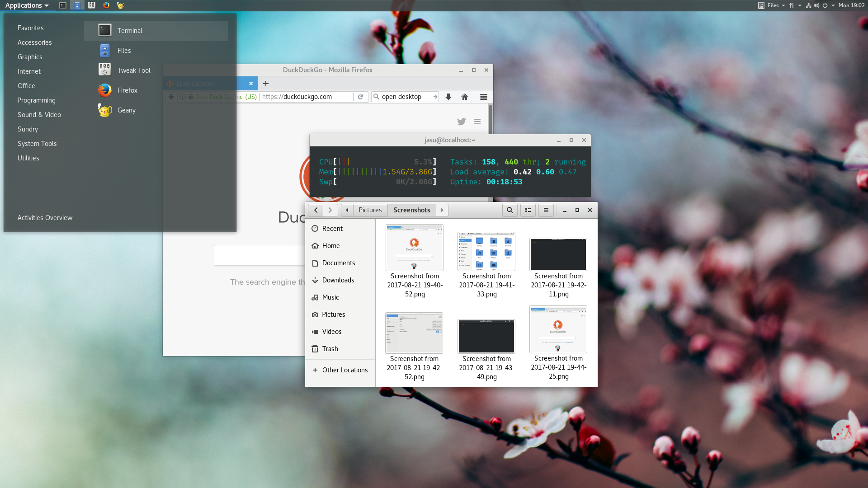Click the Pictures path bar button

[370, 210]
